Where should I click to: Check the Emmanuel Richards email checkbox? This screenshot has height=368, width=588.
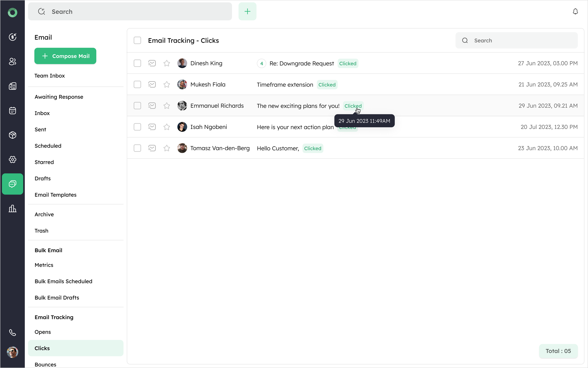137,106
